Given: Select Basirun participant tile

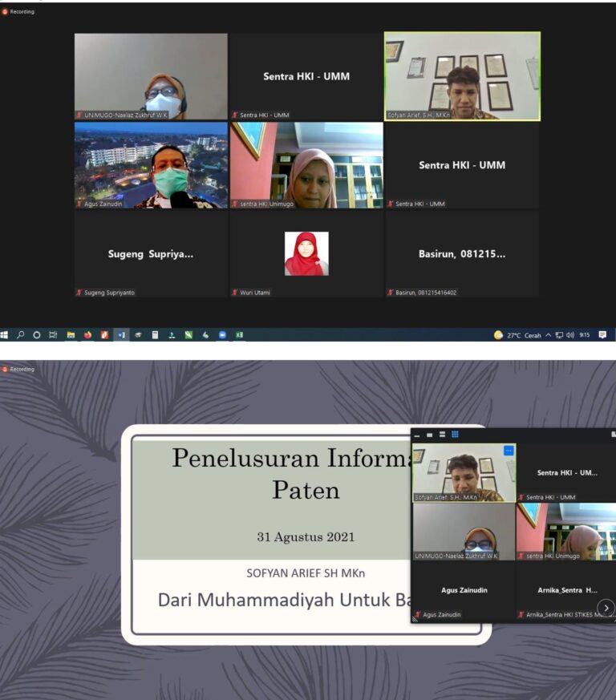Looking at the screenshot, I should click(x=462, y=254).
